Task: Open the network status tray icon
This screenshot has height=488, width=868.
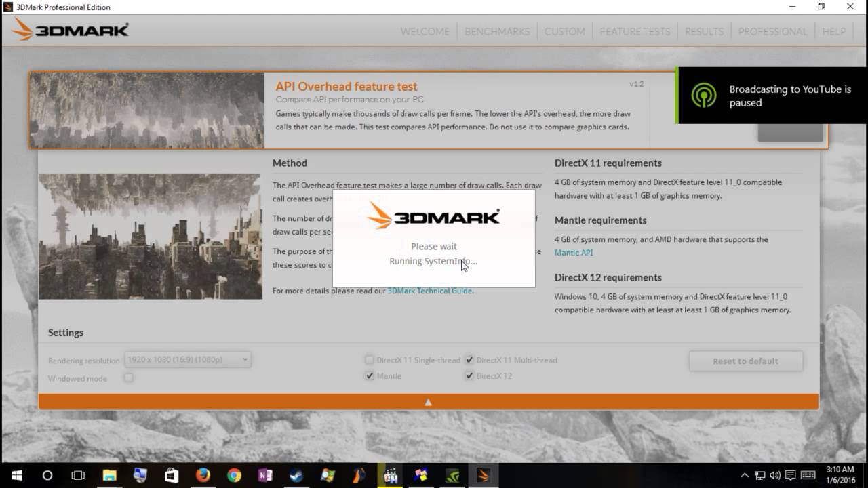Action: [760, 475]
